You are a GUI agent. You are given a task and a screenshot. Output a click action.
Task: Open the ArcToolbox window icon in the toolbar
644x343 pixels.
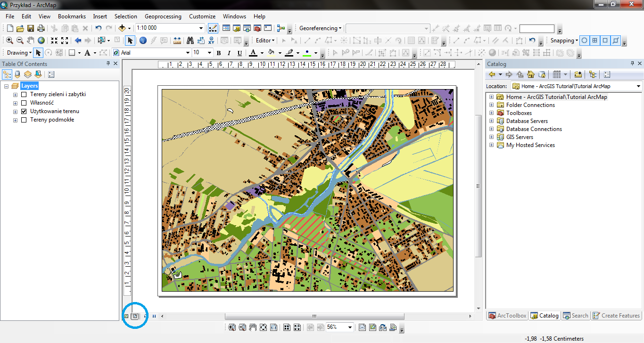pyautogui.click(x=257, y=28)
